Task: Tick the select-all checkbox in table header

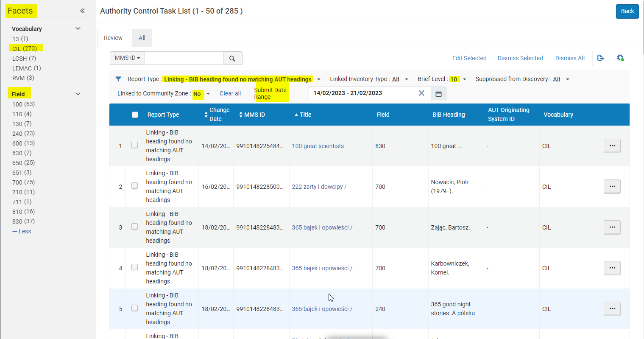Action: (x=135, y=115)
